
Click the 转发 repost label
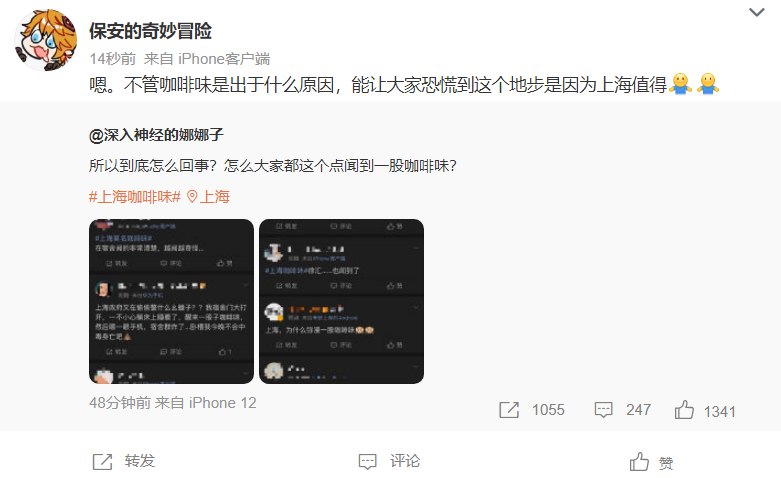tap(140, 461)
